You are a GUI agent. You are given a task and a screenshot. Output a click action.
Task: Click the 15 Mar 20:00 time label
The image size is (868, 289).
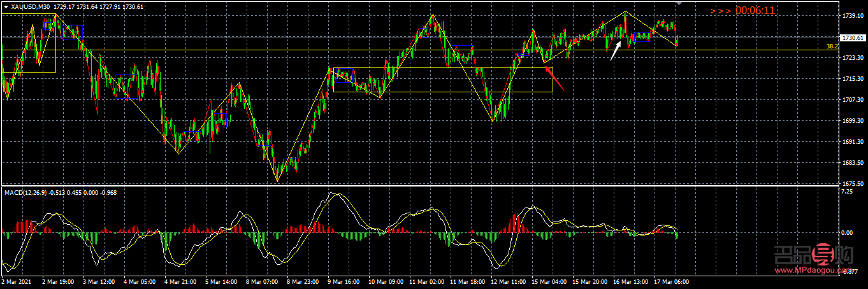[x=590, y=281]
